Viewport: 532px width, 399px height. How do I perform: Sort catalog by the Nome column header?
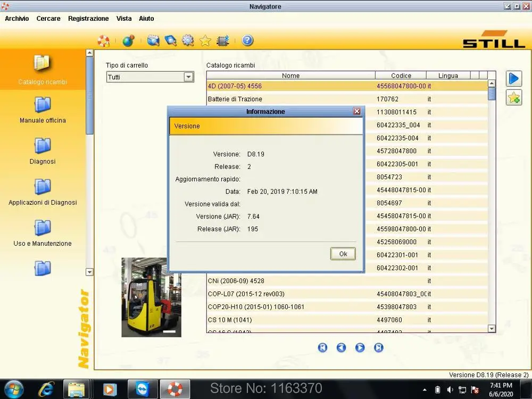coord(291,76)
